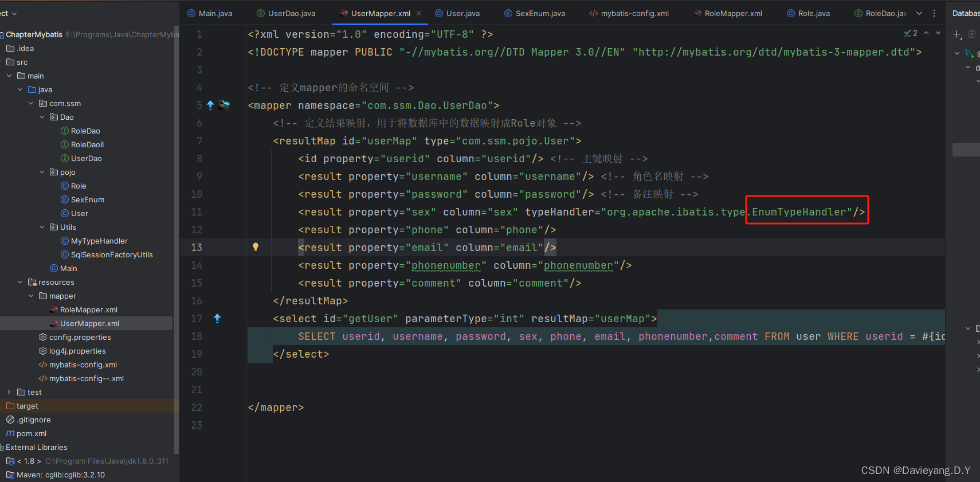Collapse the main folder
Screen dimensions: 980x482
[9, 76]
